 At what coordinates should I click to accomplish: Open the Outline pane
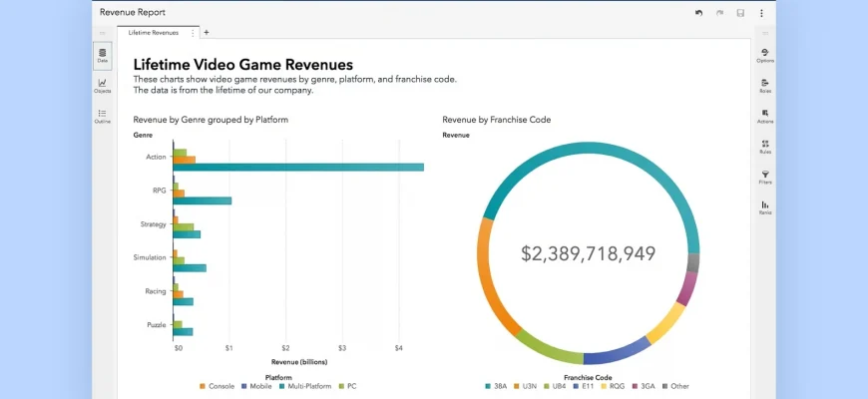[103, 116]
